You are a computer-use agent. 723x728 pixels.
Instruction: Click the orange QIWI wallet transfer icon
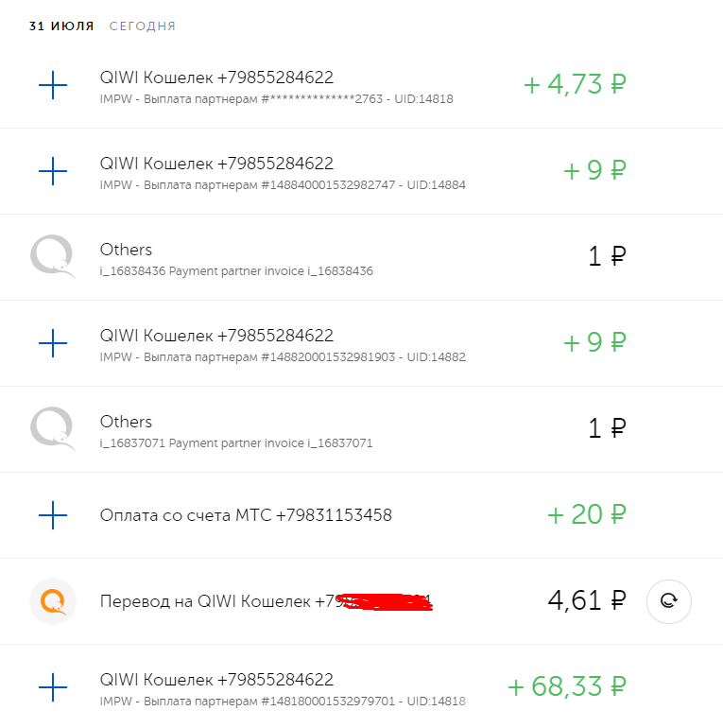[x=53, y=601]
